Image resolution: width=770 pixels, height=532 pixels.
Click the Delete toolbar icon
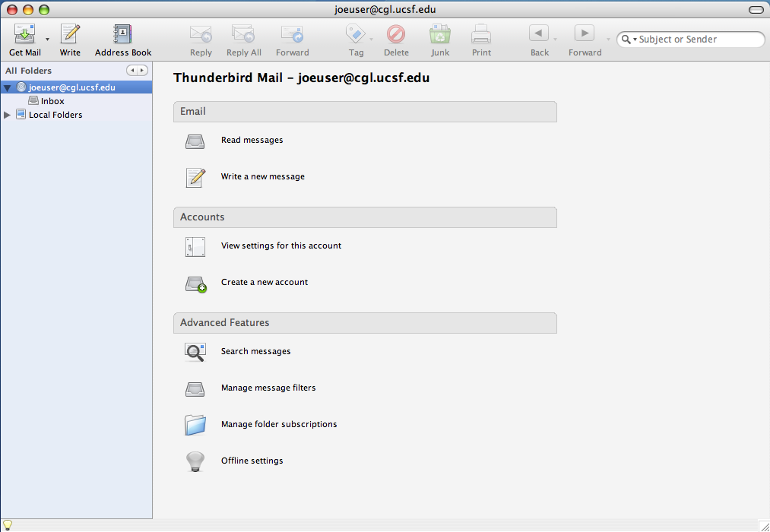pyautogui.click(x=396, y=34)
